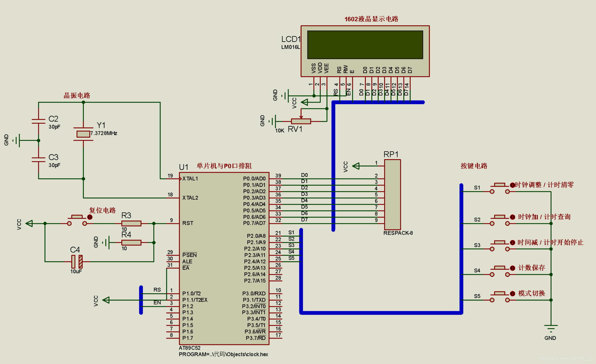
Task: Click the P0.0/AD0 pin label
Action: 254,179
